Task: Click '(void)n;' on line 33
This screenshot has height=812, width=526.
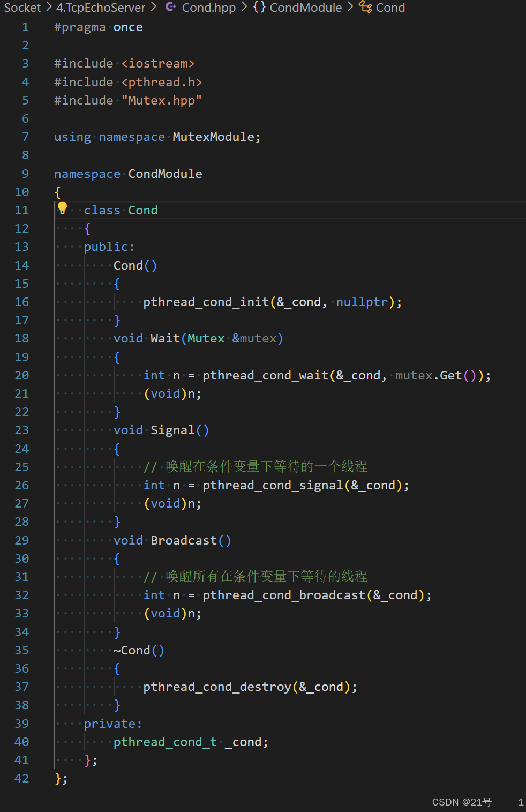Action: 172,613
